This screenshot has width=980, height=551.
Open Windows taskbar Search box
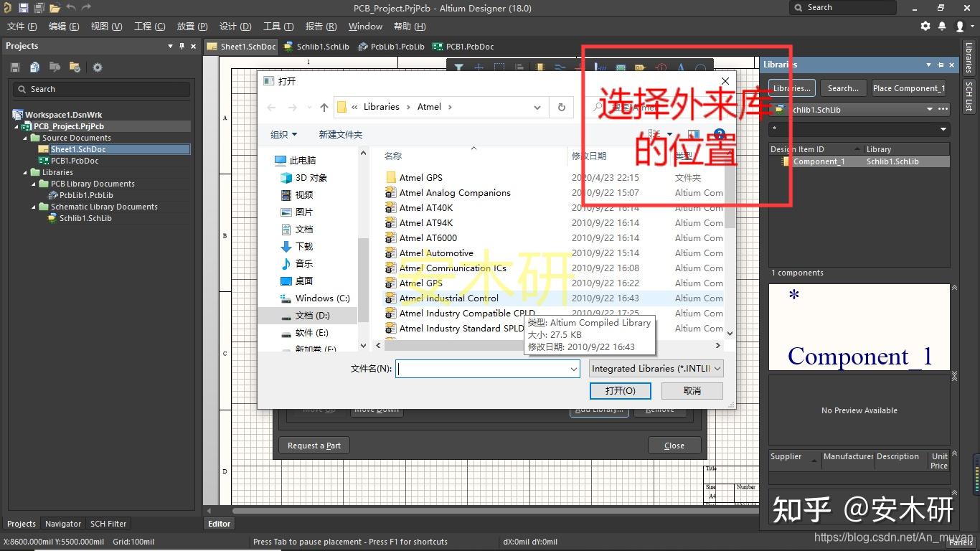coord(843,7)
